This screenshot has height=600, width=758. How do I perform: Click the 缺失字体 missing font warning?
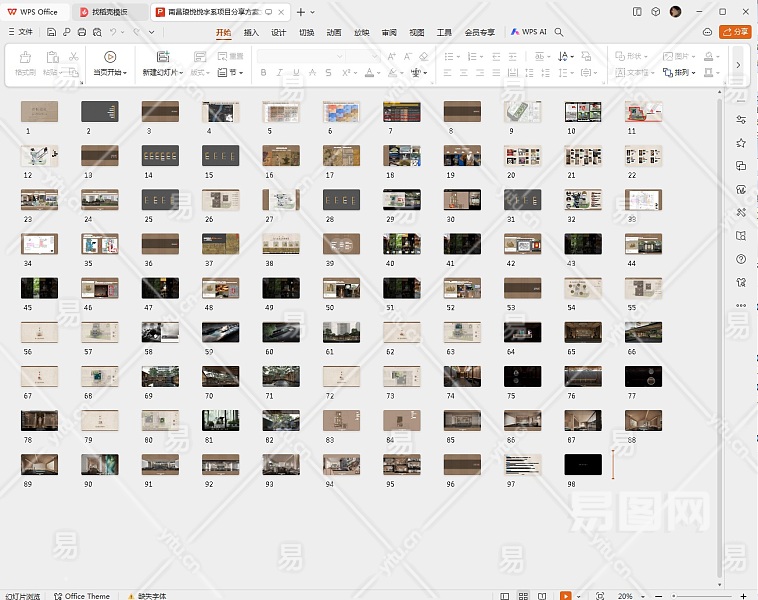pyautogui.click(x=148, y=596)
